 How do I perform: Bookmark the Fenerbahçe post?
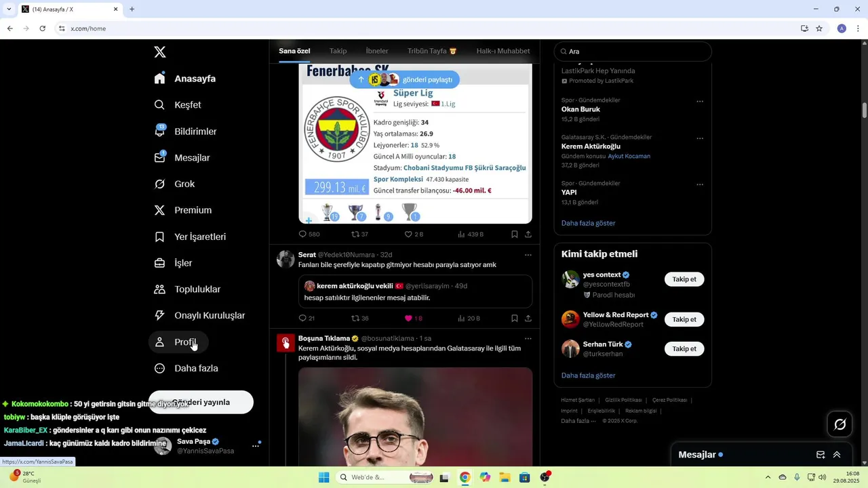tap(515, 235)
